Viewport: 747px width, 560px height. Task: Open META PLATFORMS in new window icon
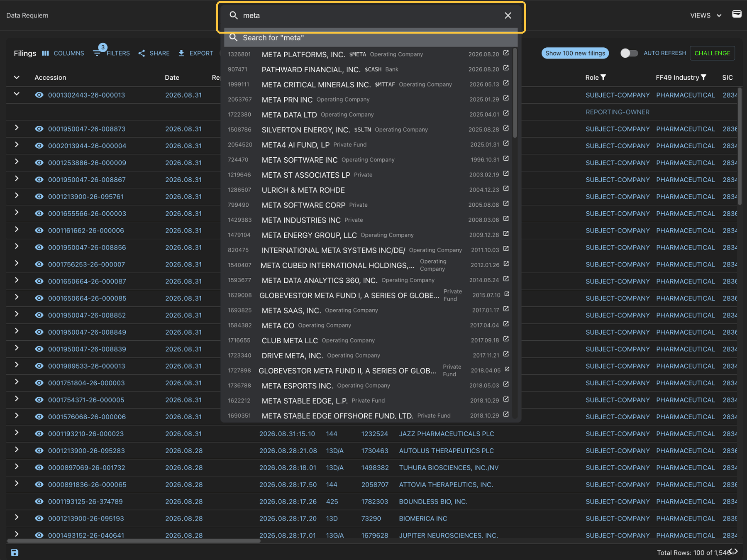click(506, 53)
